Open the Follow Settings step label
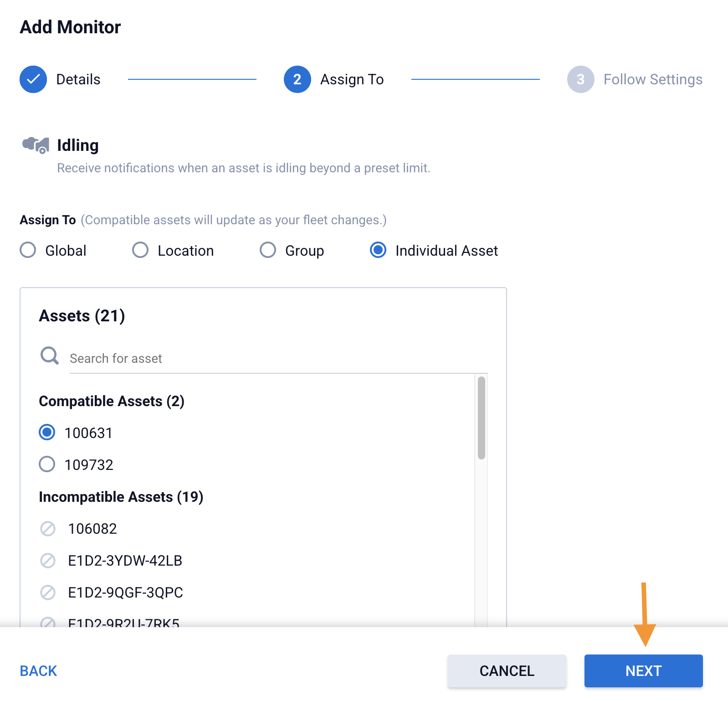 (x=652, y=79)
